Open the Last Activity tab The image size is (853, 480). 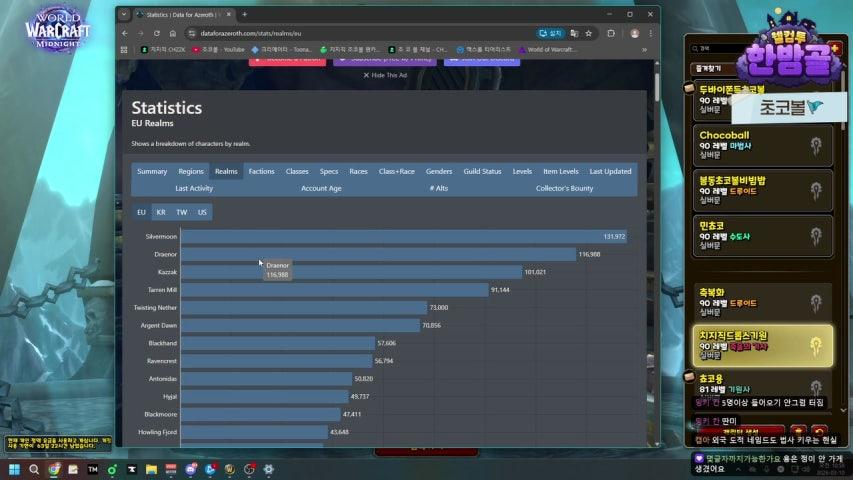194,188
